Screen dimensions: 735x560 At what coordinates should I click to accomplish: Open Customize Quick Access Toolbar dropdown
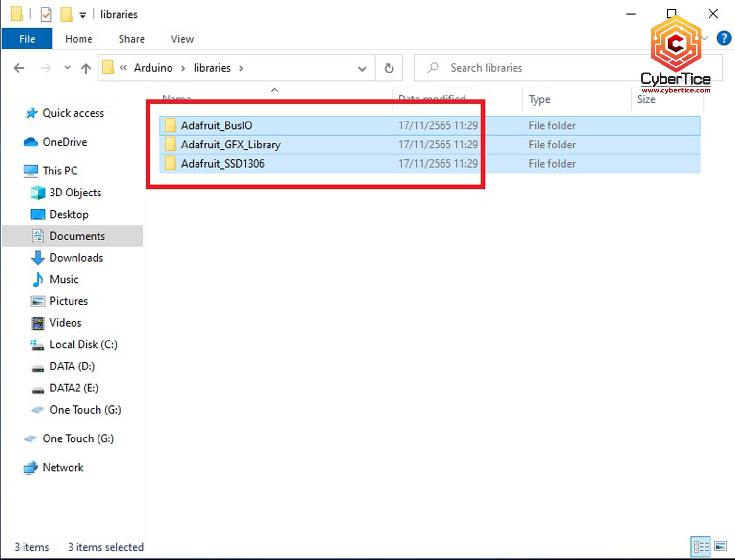pyautogui.click(x=83, y=15)
